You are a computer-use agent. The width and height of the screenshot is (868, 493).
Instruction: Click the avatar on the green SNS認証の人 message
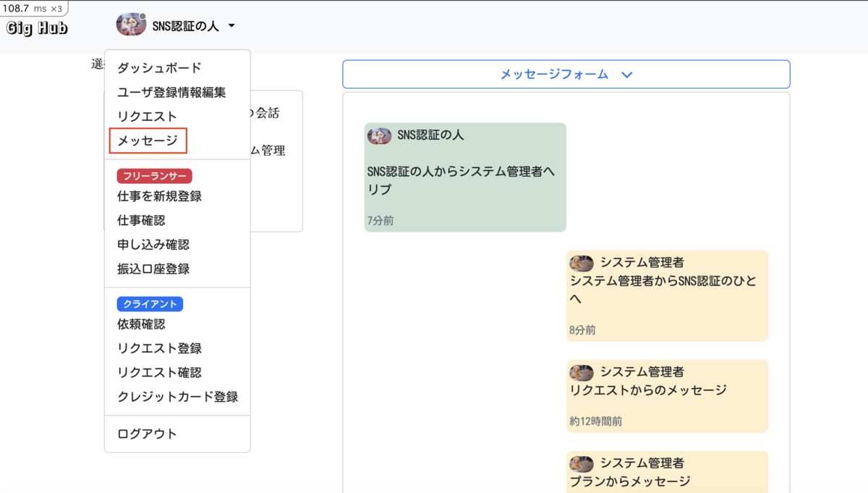pos(379,135)
